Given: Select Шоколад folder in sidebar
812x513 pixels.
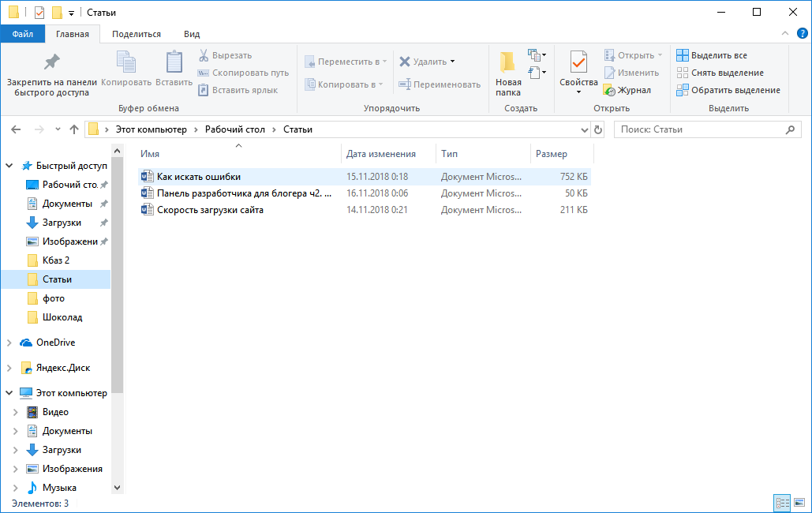Looking at the screenshot, I should point(62,317).
